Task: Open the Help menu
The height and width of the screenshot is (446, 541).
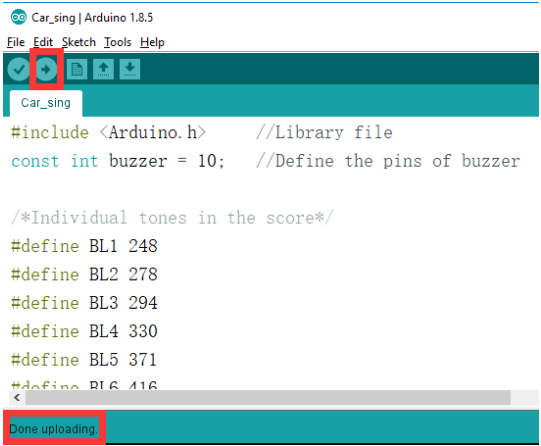Action: point(152,42)
